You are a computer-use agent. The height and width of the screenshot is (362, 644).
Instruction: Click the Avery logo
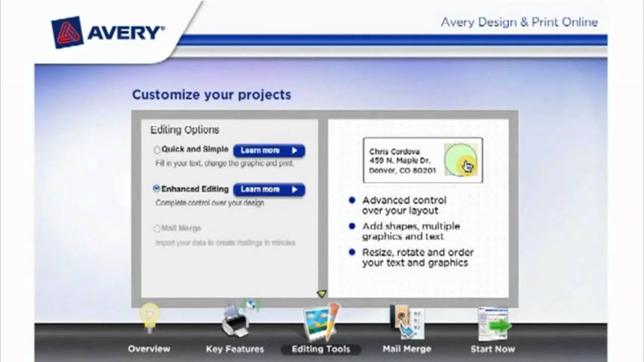pyautogui.click(x=108, y=33)
